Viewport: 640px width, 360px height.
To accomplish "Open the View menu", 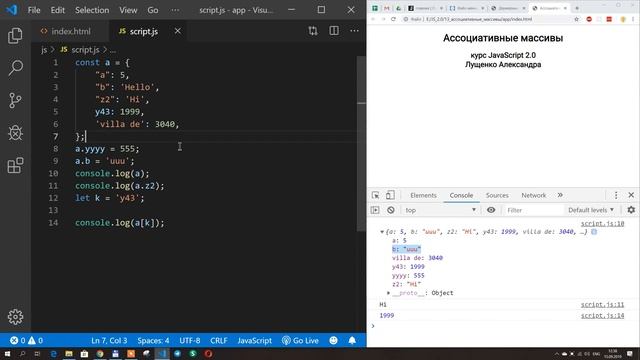I will point(128,10).
